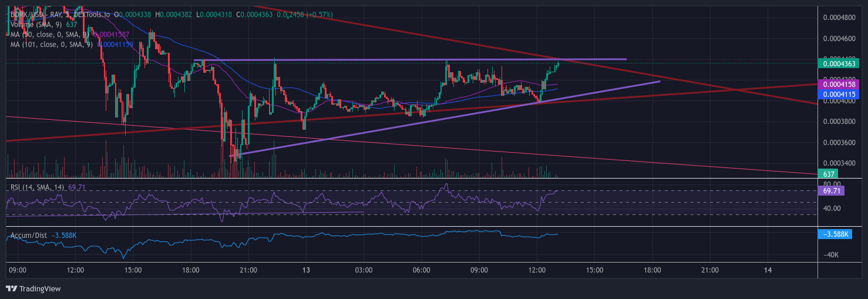Click the date label 13 on time axis
868x299 pixels.
point(307,270)
